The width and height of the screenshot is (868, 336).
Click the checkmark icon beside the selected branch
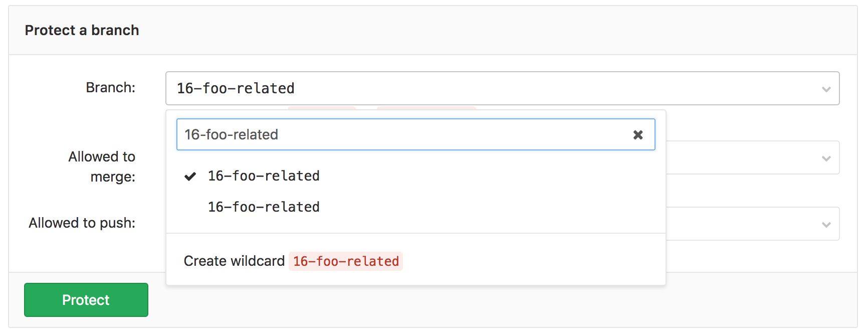coord(190,177)
